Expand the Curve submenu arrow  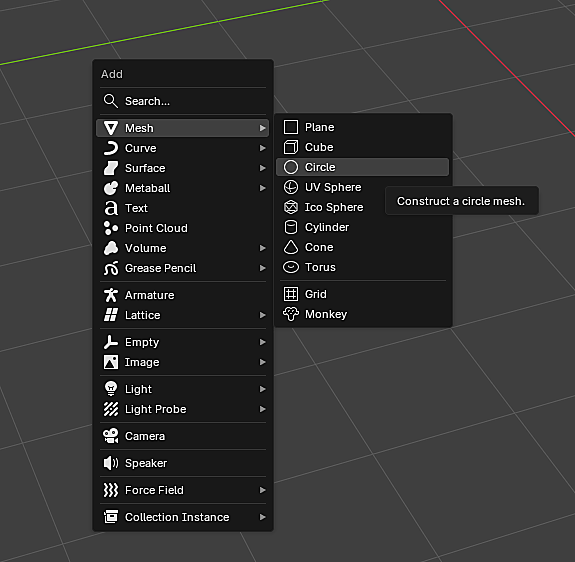263,148
